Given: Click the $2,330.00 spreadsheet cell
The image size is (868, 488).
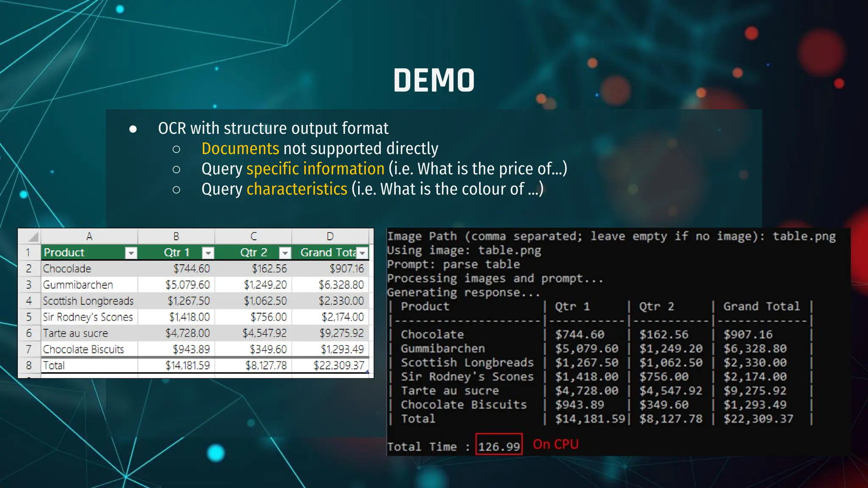Looking at the screenshot, I should pyautogui.click(x=330, y=301).
